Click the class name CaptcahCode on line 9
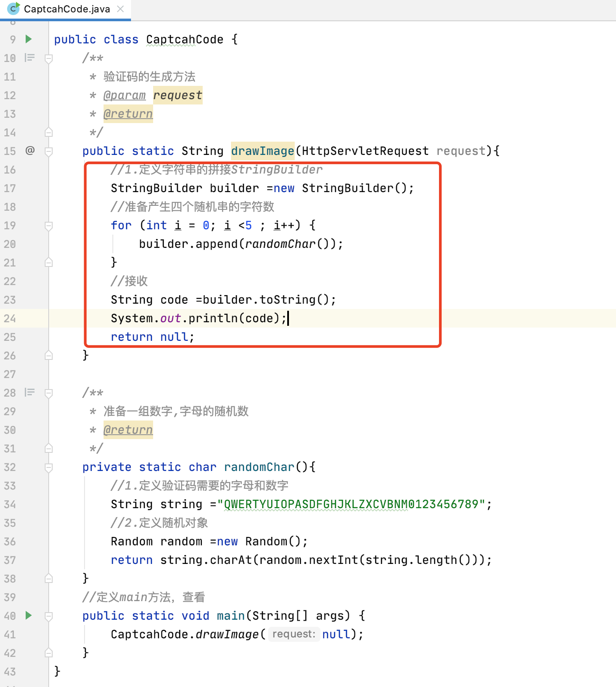 pos(185,39)
